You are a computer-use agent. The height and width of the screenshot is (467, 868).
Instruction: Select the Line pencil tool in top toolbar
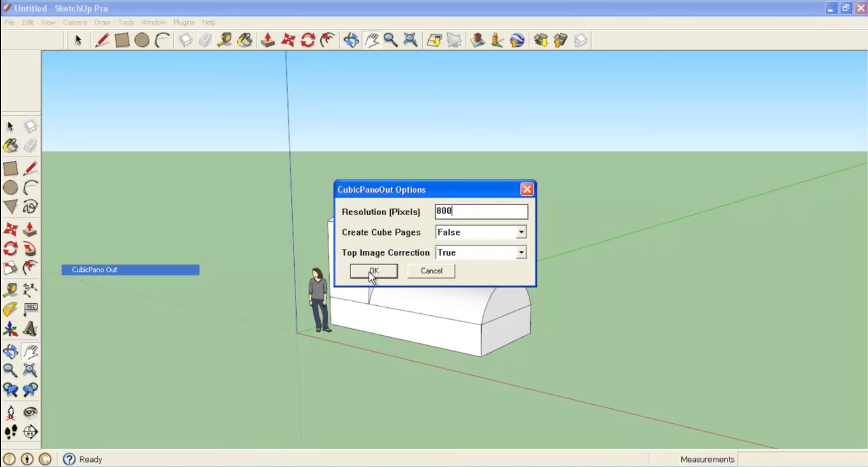[102, 40]
